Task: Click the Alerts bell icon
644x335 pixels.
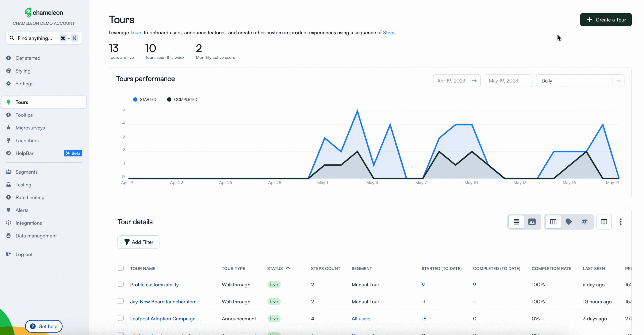Action: click(9, 210)
